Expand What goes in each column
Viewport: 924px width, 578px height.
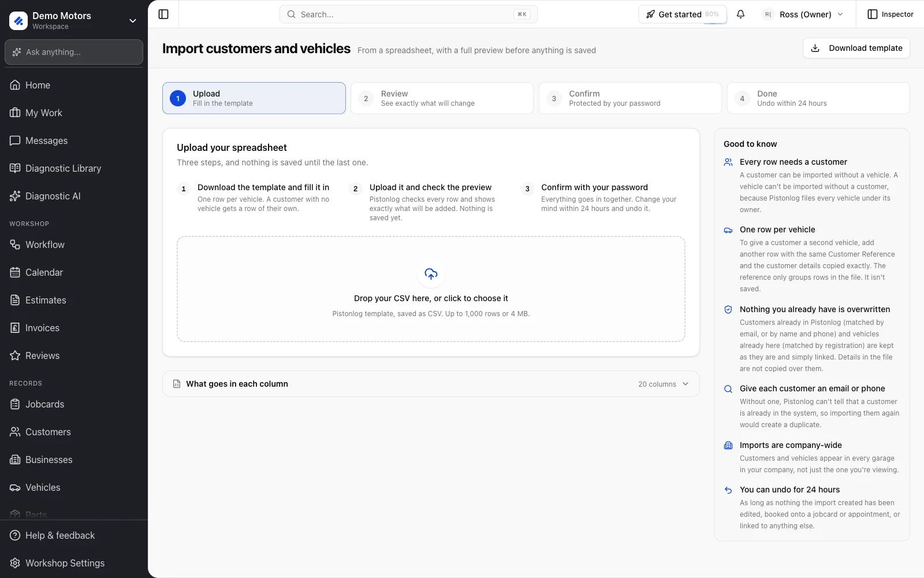click(431, 384)
